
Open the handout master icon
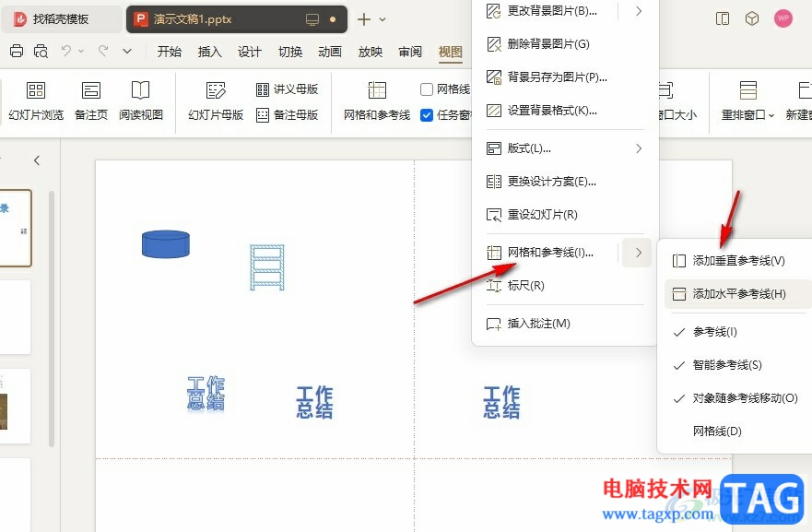[263, 89]
